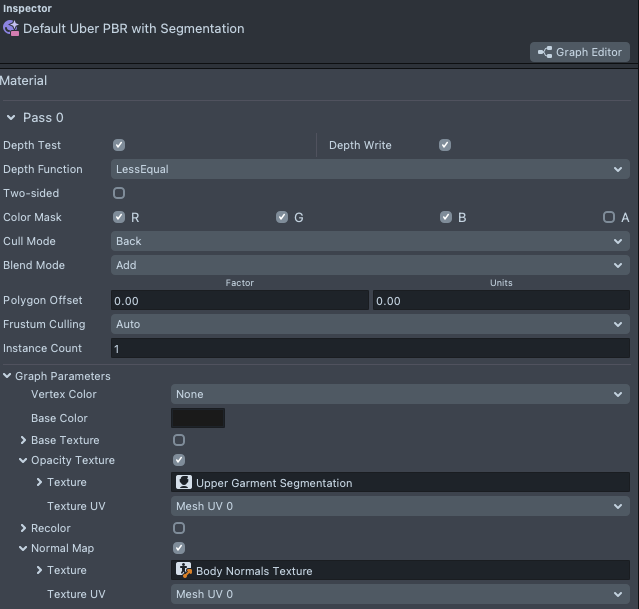Image resolution: width=639 pixels, height=609 pixels.
Task: Open the Base Color swatch
Action: pyautogui.click(x=198, y=418)
